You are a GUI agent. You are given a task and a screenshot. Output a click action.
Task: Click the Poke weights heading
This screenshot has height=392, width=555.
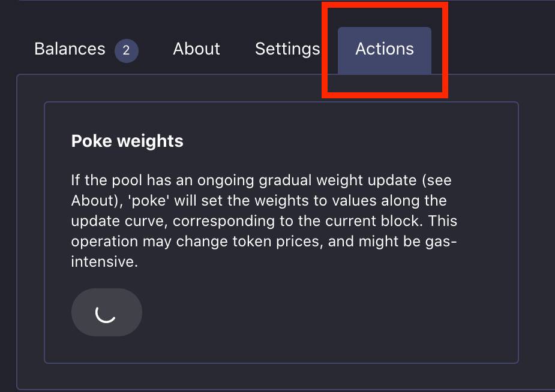pyautogui.click(x=127, y=141)
